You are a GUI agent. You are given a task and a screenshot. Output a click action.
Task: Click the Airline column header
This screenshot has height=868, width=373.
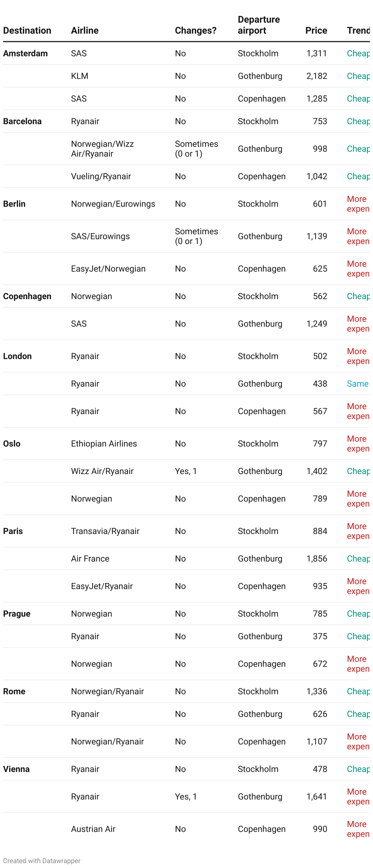tap(85, 31)
